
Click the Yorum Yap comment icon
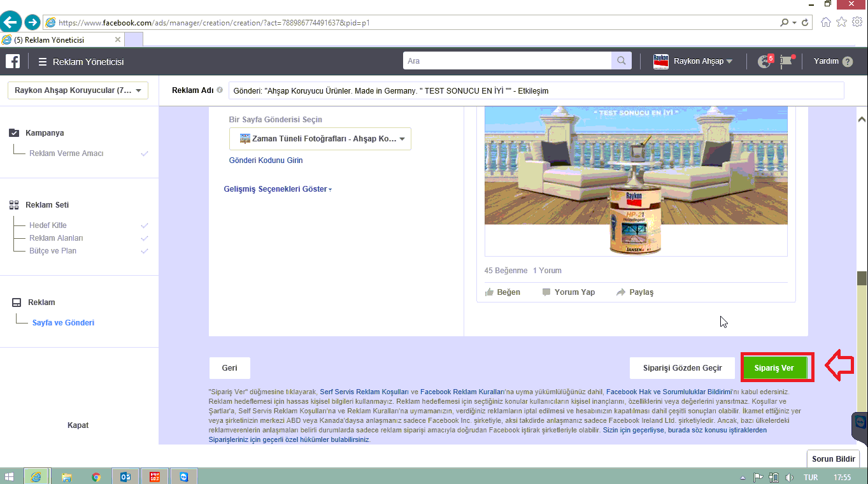(546, 292)
